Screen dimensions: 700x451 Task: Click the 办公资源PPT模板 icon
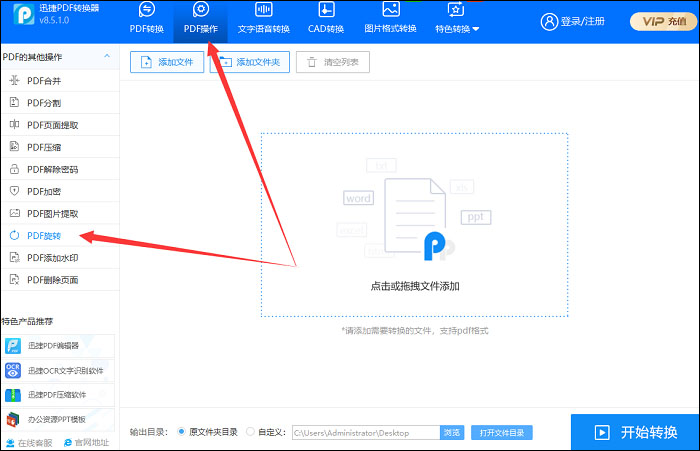pyautogui.click(x=13, y=419)
